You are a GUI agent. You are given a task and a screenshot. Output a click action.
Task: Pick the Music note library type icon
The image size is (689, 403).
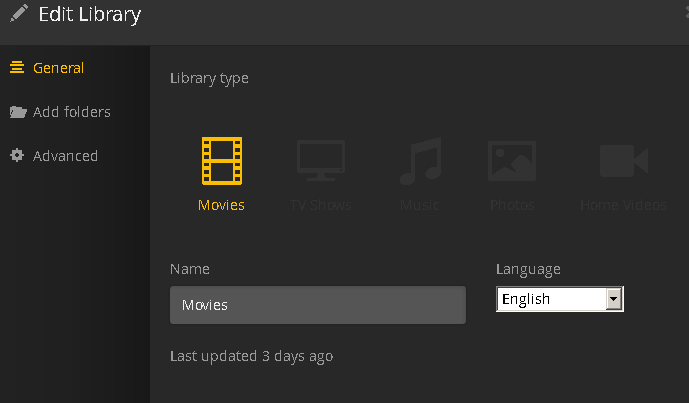click(x=421, y=161)
